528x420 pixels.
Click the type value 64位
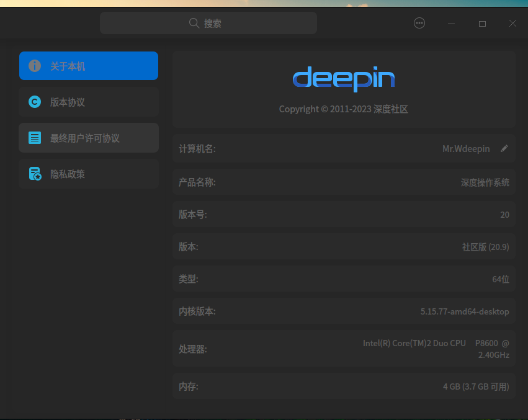coord(501,279)
